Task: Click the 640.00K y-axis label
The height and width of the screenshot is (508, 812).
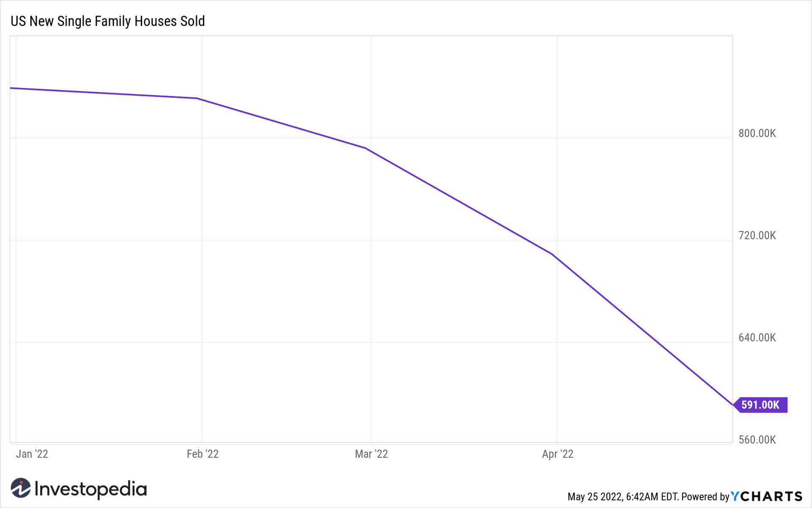Action: coord(757,338)
